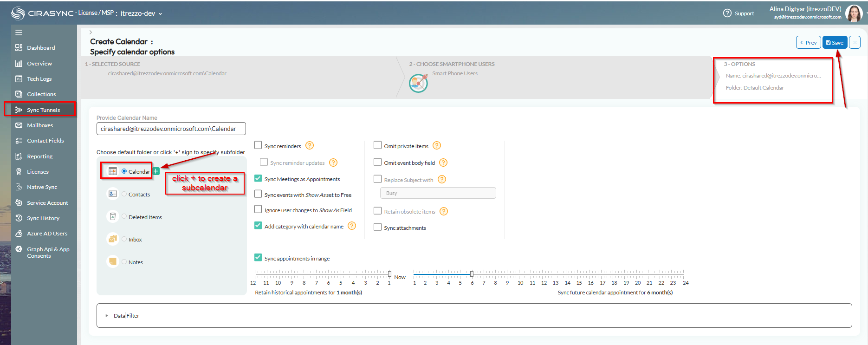
Task: Open Collections in sidebar
Action: point(41,94)
